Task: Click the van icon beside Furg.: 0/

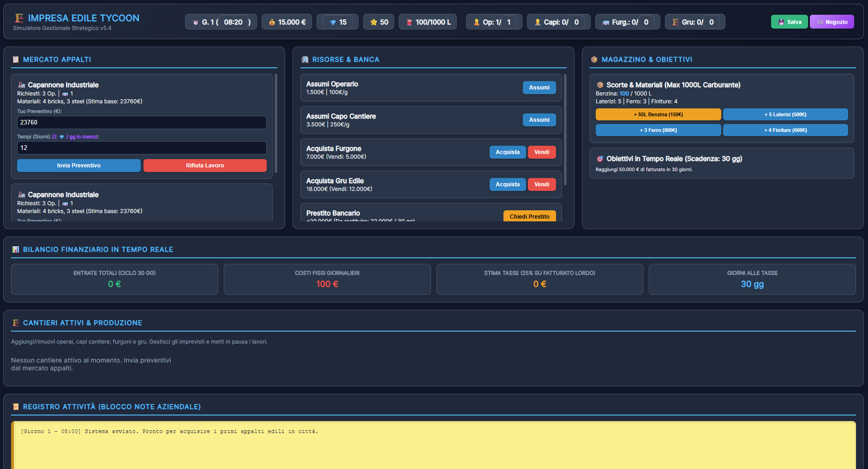Action: [606, 22]
